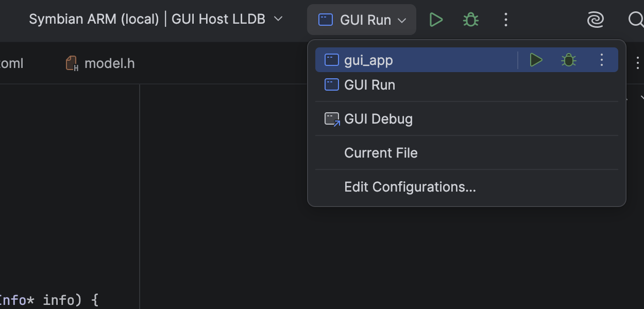644x309 pixels.
Task: Click the gui_app application icon
Action: pyautogui.click(x=331, y=60)
